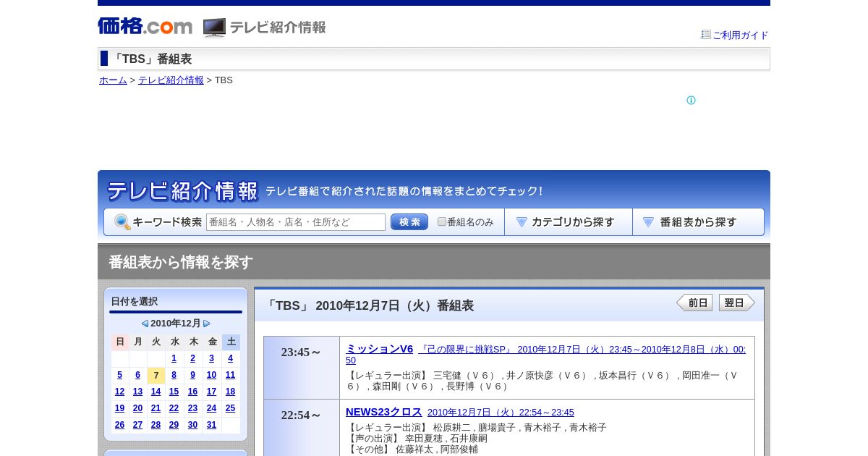Select December 30 in calendar
This screenshot has width=868, height=456.
pyautogui.click(x=192, y=425)
